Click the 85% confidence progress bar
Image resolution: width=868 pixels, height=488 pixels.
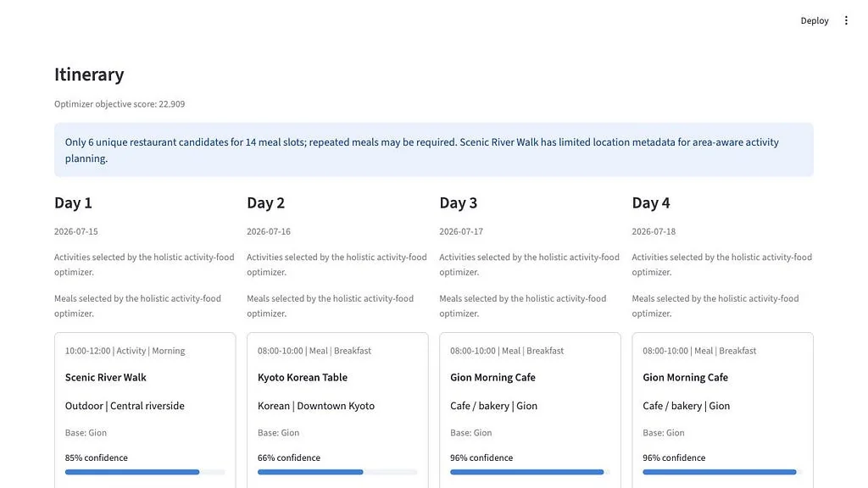145,472
